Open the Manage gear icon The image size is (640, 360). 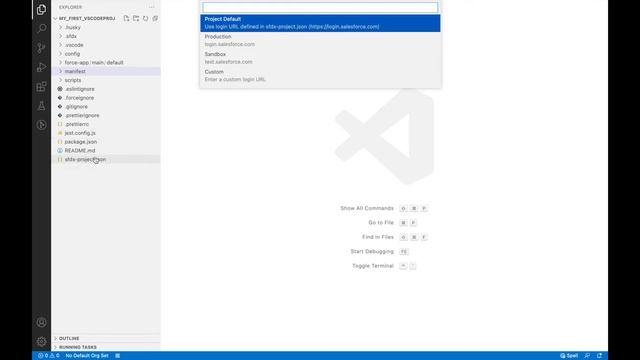pyautogui.click(x=41, y=341)
